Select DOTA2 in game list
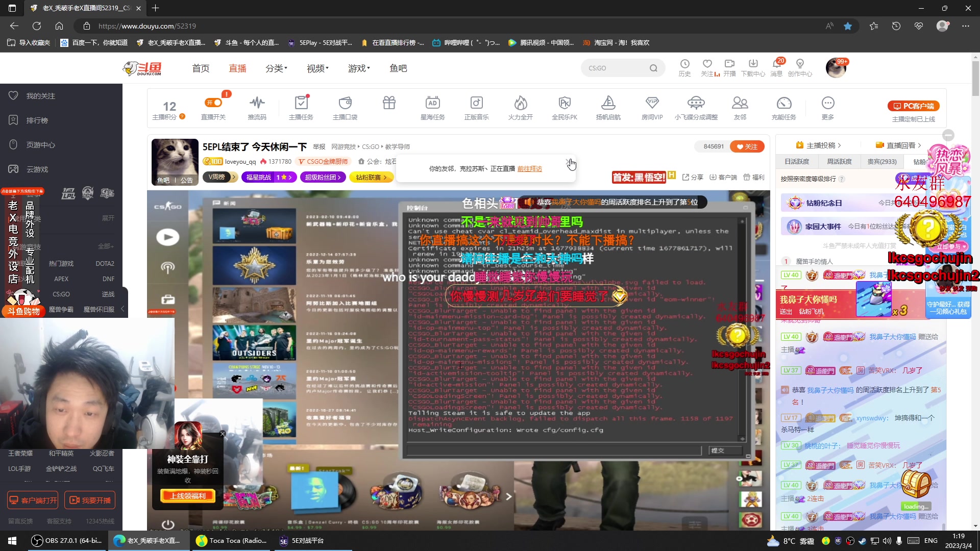Screen dimensions: 980x551 pos(105,264)
